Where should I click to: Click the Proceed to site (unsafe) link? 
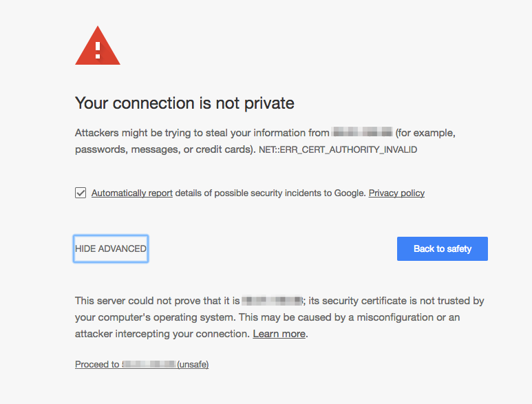[x=142, y=364]
